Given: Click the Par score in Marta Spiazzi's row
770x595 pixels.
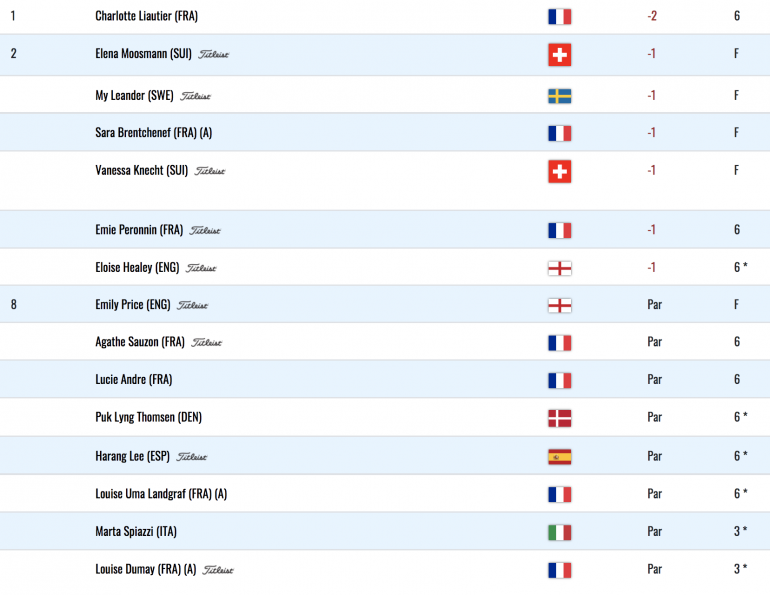Looking at the screenshot, I should [655, 532].
